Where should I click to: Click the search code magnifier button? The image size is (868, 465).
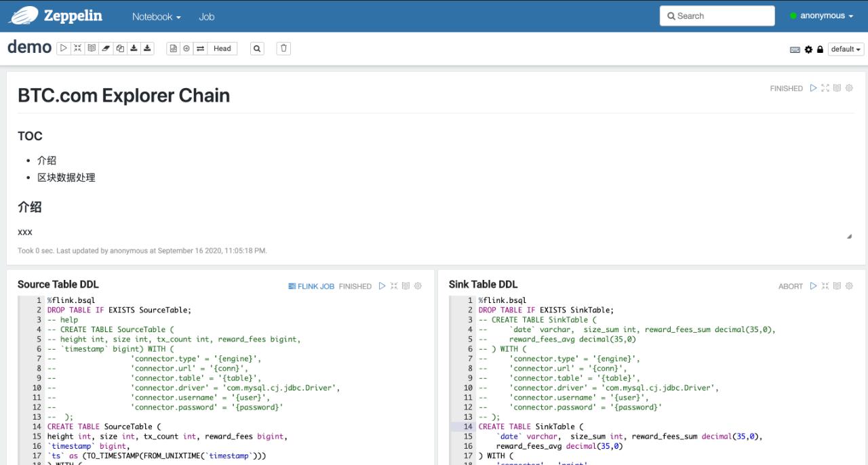point(257,49)
